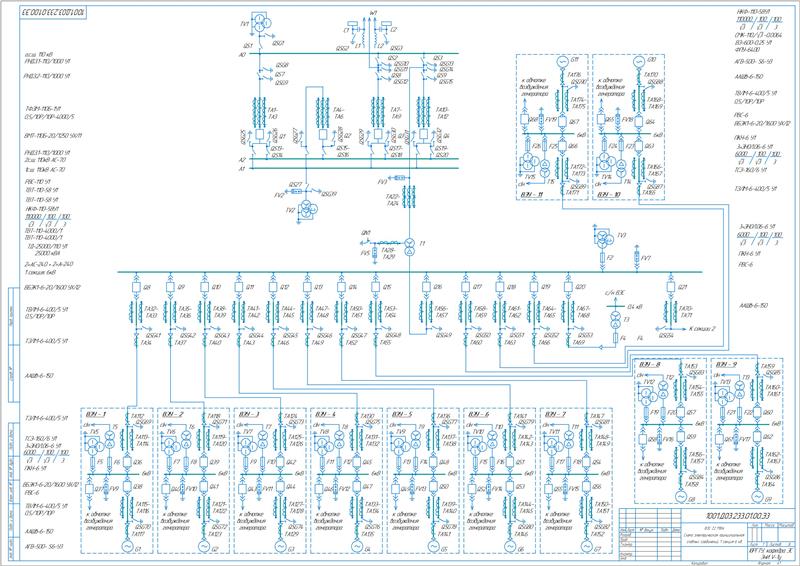The image size is (800, 566).
Task: Click generator G7 symbol
Action: pyautogui.click(x=586, y=547)
